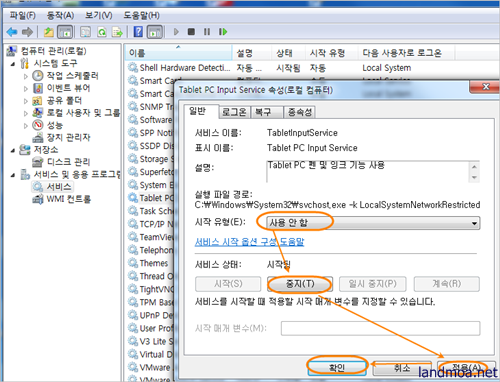Click the 취소 button

[x=402, y=367]
